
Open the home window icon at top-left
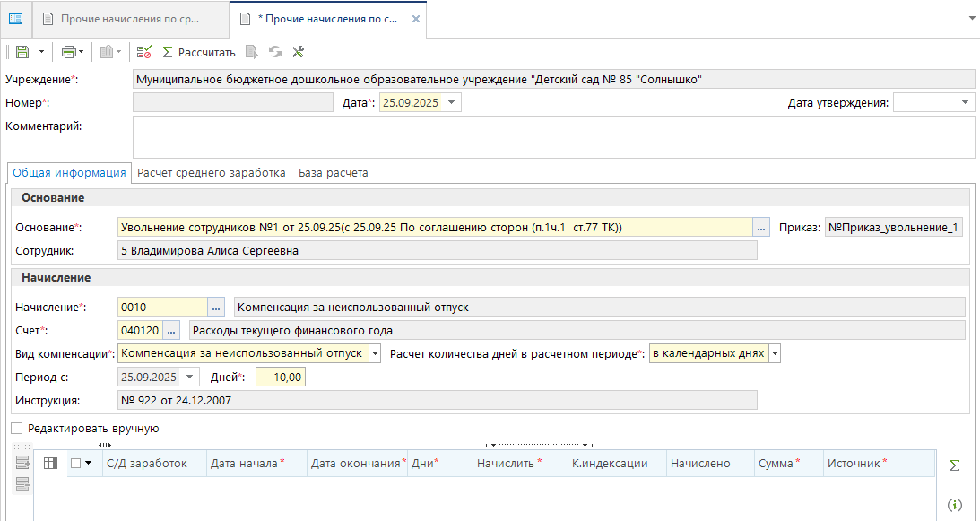coord(15,18)
